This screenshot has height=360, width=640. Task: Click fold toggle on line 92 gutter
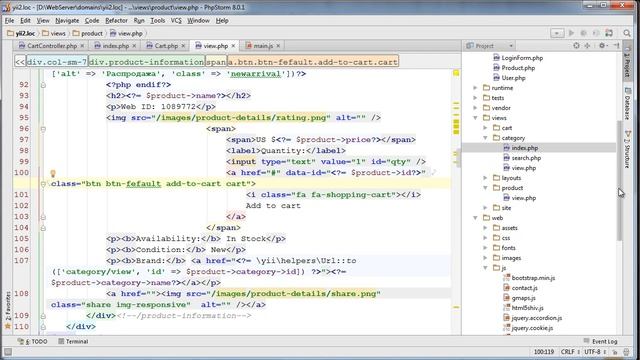(x=43, y=85)
